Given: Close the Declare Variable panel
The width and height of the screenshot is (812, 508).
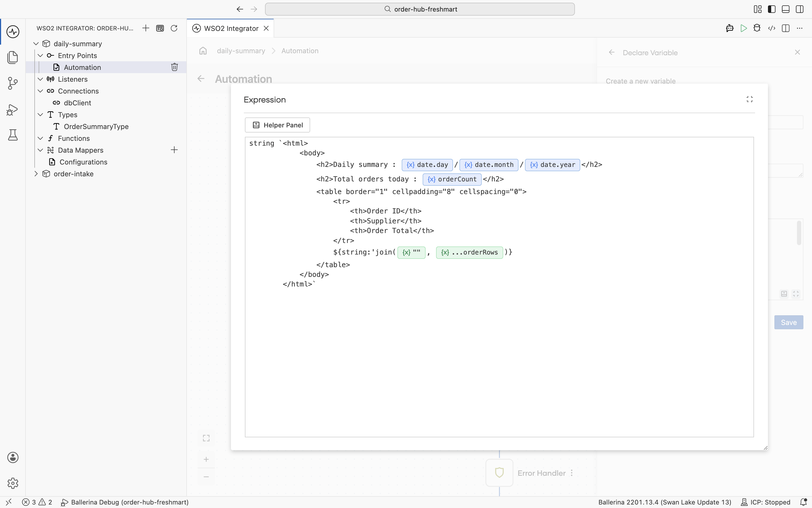Looking at the screenshot, I should (x=798, y=52).
